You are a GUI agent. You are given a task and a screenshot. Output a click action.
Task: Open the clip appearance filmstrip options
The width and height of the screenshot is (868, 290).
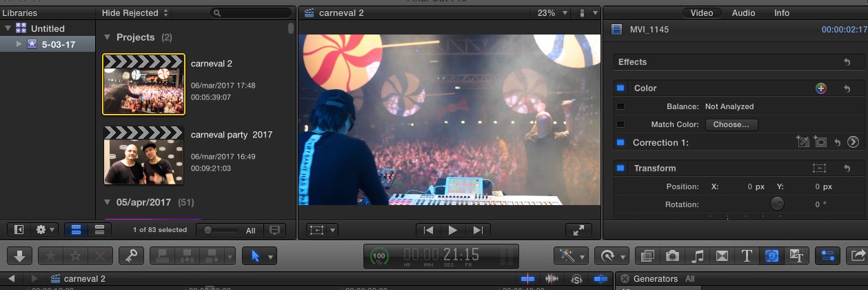(275, 230)
